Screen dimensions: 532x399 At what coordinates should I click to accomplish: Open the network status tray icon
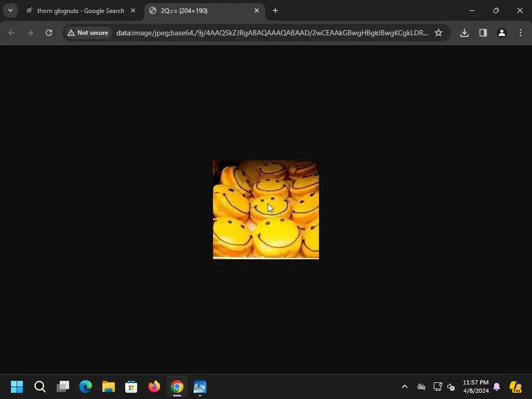click(x=437, y=387)
